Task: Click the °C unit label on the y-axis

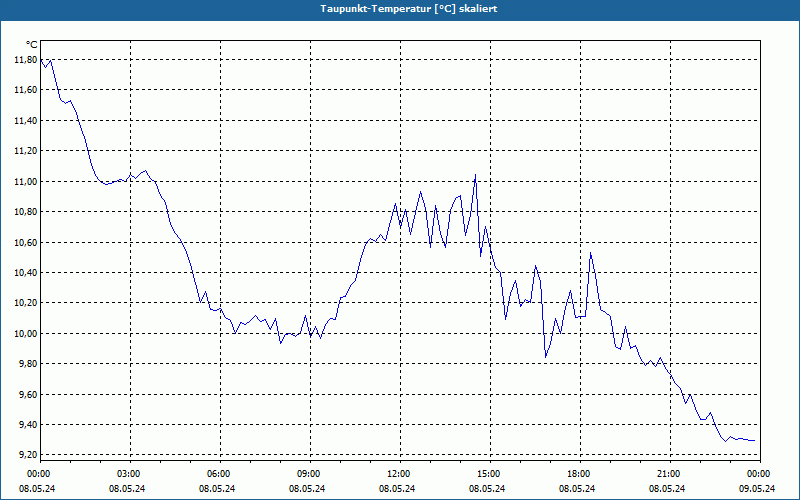Action: [x=32, y=45]
